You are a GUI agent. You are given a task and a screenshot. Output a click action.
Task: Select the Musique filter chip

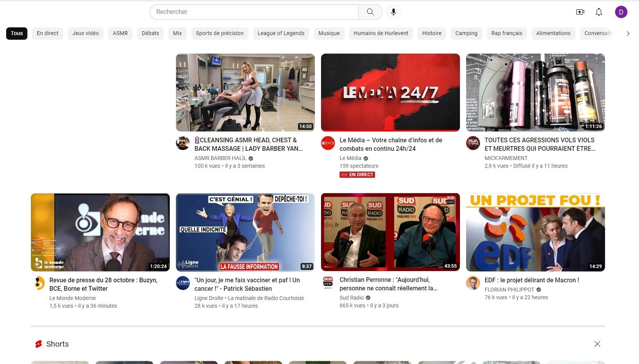[329, 33]
